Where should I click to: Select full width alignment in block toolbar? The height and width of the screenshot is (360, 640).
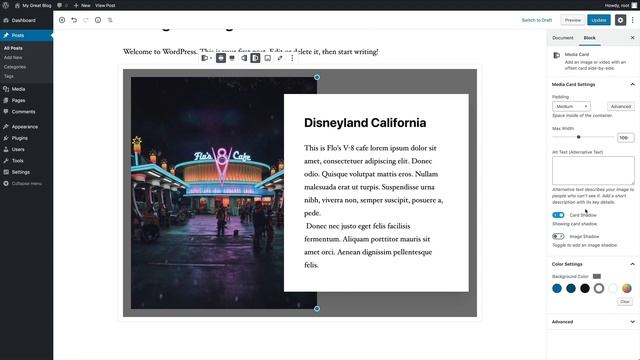[x=232, y=58]
